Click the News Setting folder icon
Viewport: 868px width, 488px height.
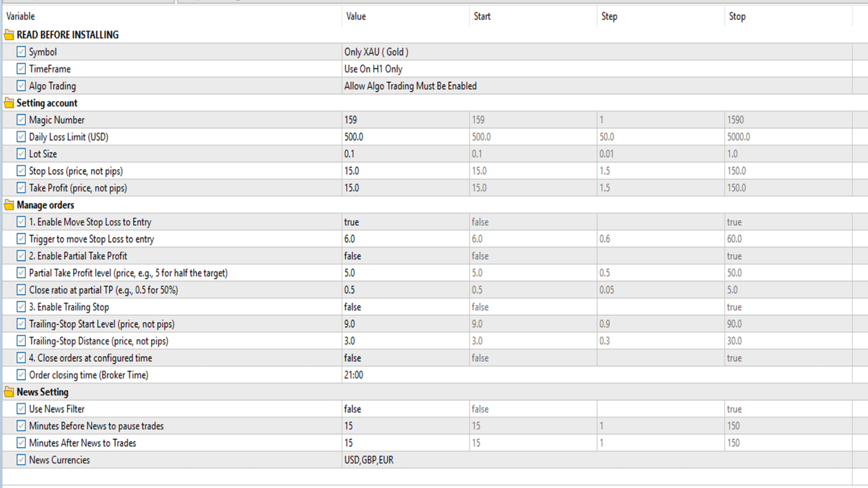(x=9, y=392)
